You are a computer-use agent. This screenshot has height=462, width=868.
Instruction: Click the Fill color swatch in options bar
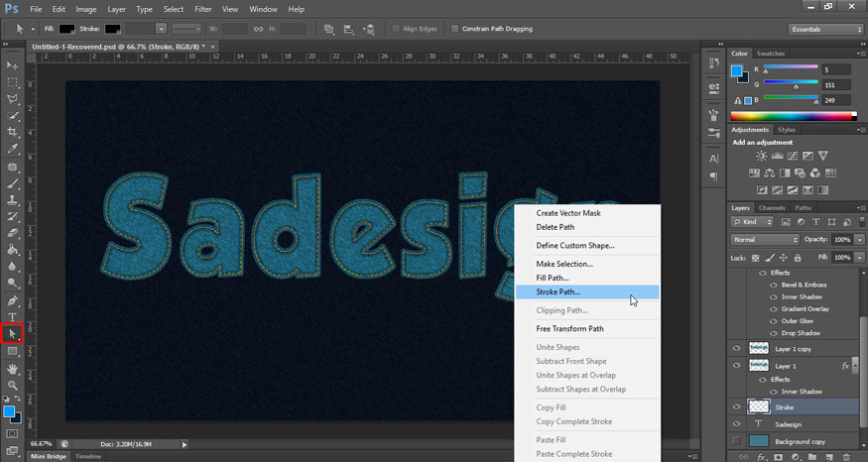coord(67,29)
